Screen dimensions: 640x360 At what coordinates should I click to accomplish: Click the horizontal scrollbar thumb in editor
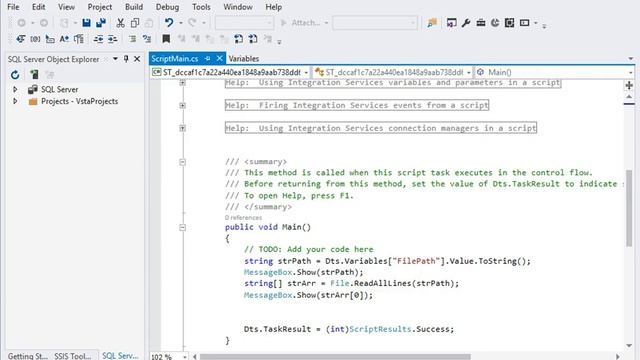pyautogui.click(x=335, y=357)
